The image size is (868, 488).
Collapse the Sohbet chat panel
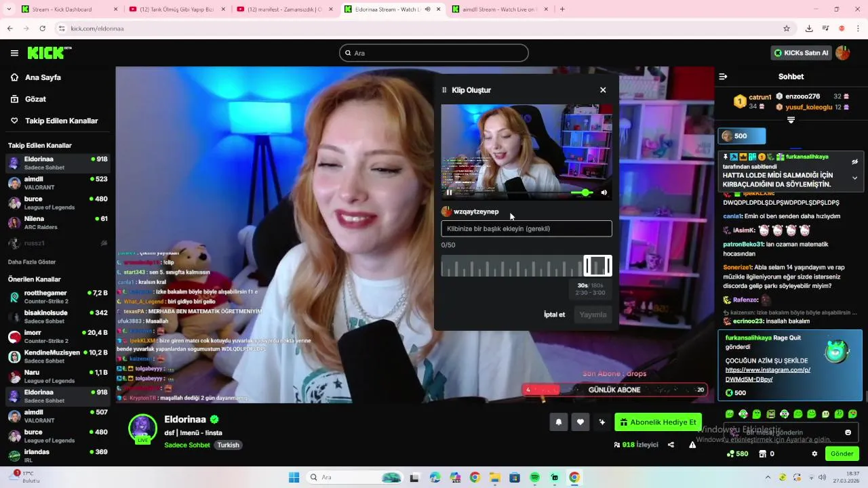coord(723,77)
